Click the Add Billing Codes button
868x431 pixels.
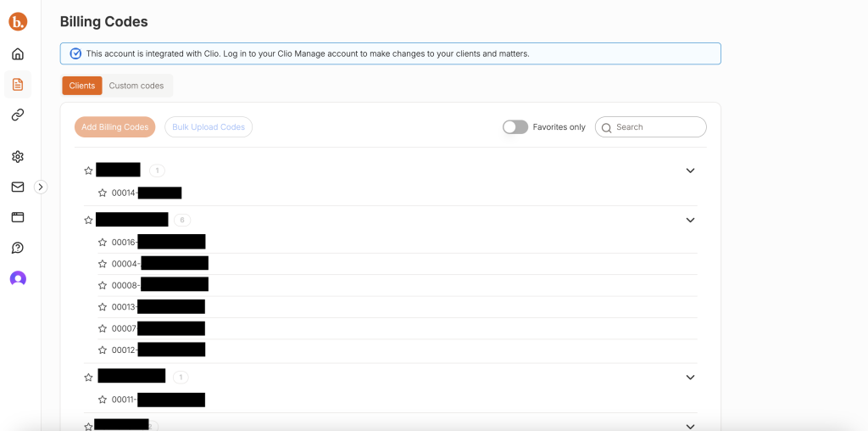(115, 127)
